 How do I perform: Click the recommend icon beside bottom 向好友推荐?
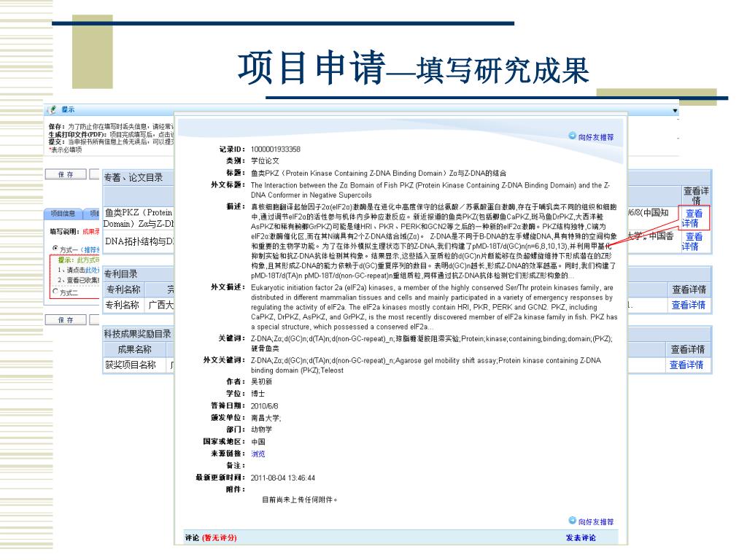tap(573, 521)
